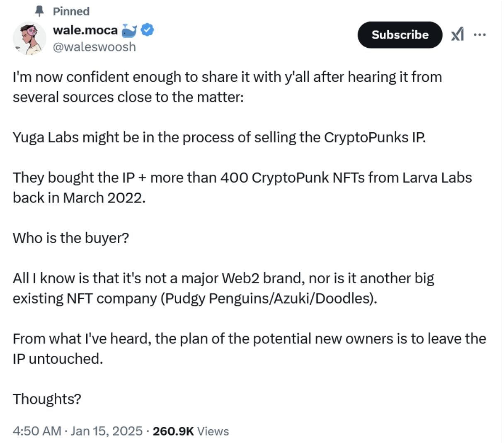Image resolution: width=504 pixels, height=443 pixels.
Task: Click the sentence starting "Yuga Labs might be"
Action: coord(219,137)
